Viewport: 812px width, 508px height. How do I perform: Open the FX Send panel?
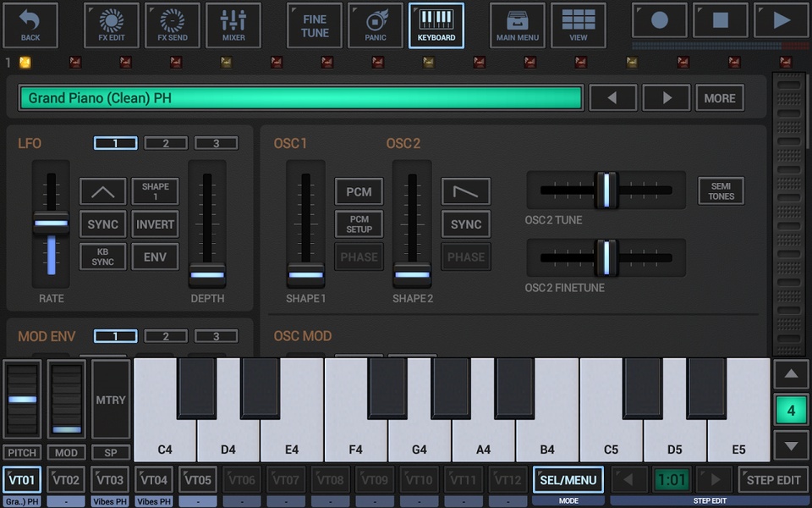[x=173, y=25]
